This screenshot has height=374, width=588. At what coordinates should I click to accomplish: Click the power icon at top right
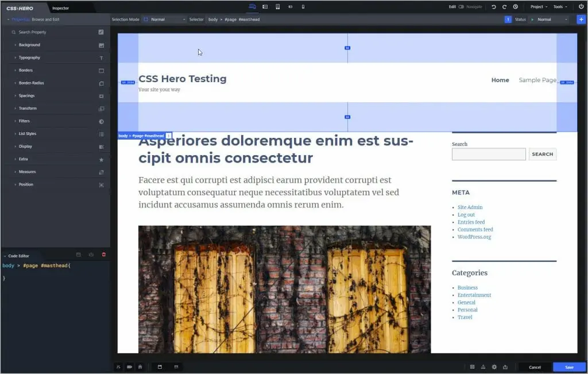582,7
